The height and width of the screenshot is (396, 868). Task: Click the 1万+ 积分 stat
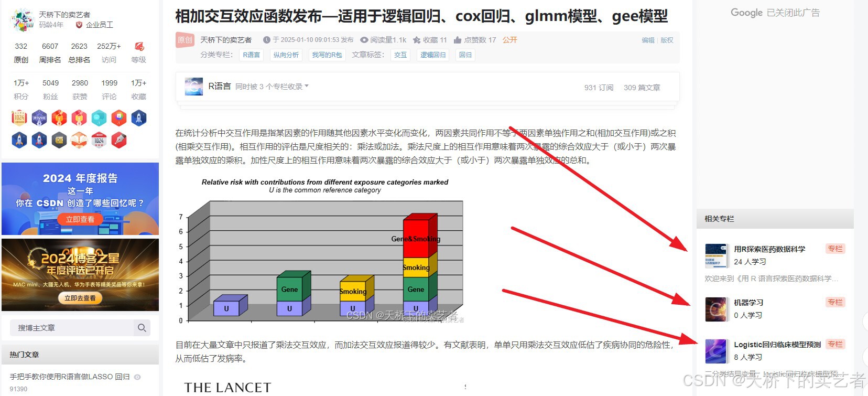pos(21,90)
